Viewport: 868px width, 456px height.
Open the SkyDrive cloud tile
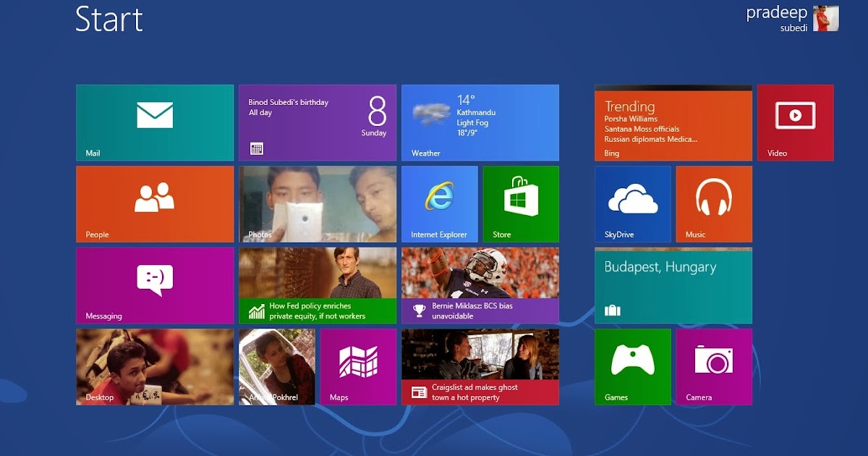633,204
